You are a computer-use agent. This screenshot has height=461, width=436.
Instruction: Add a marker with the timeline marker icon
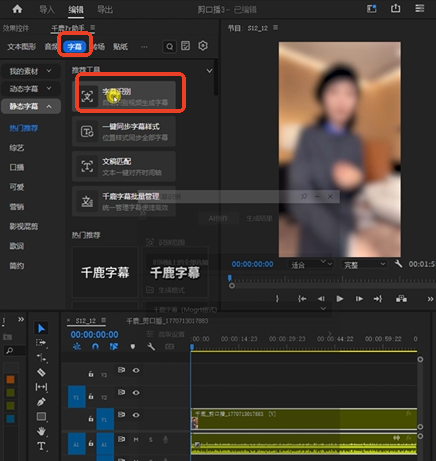(133, 347)
